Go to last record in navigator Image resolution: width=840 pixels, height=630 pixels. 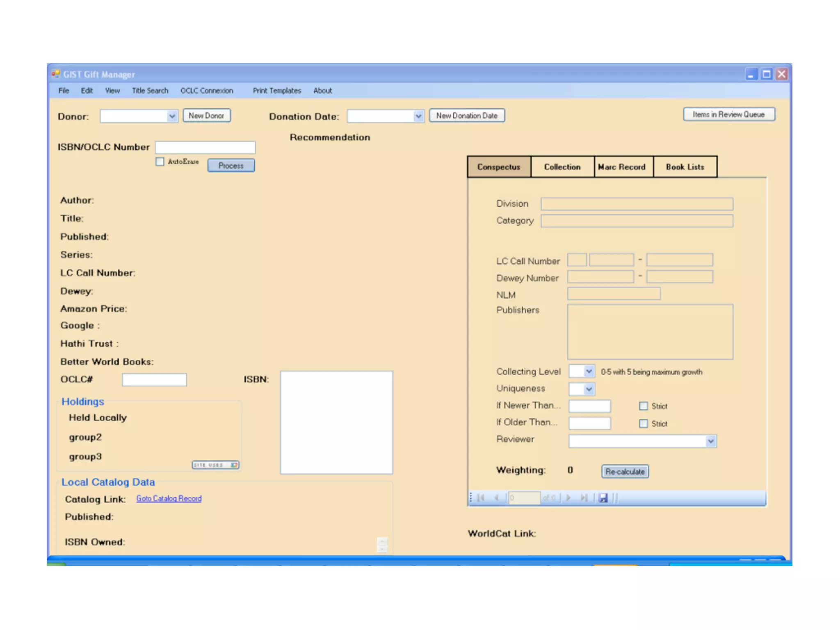[584, 498]
